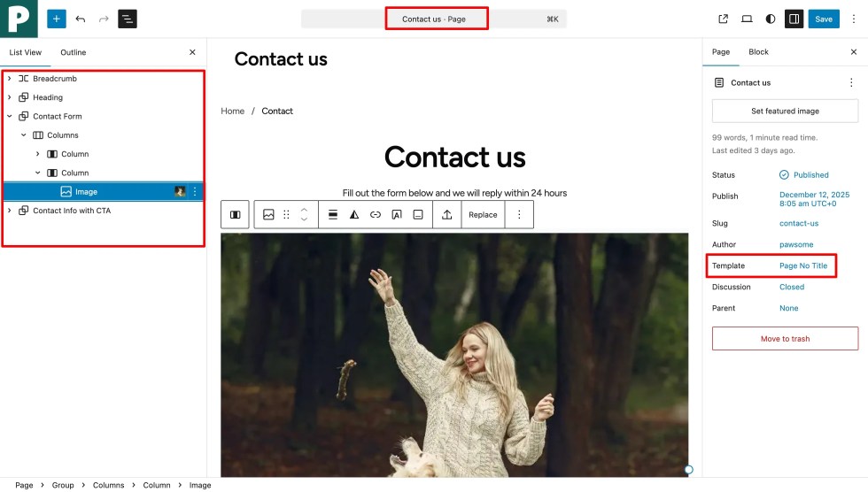This screenshot has width=868, height=492.
Task: Toggle the document overview list view
Action: [128, 19]
